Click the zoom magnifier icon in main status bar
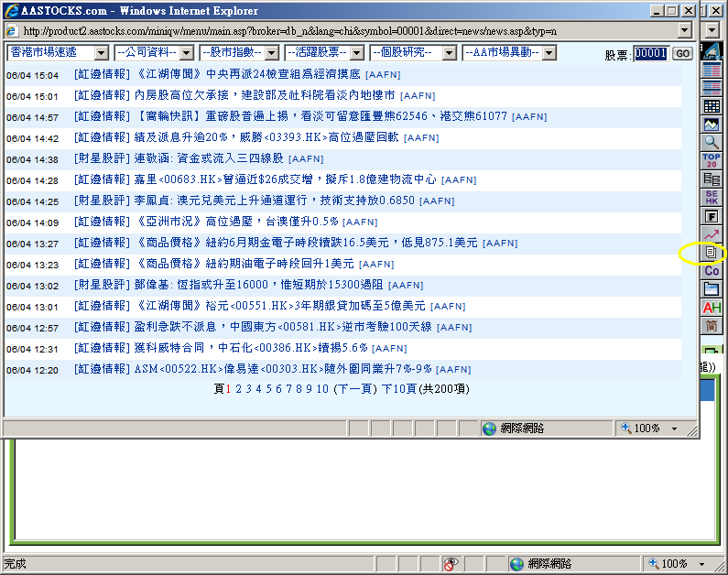 point(654,563)
